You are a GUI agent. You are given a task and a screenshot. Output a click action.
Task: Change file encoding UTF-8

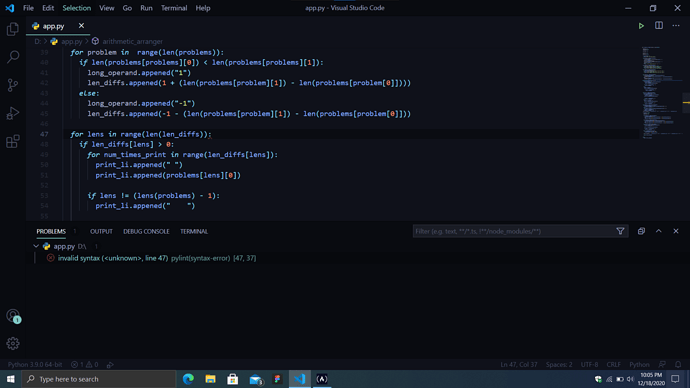click(x=589, y=364)
